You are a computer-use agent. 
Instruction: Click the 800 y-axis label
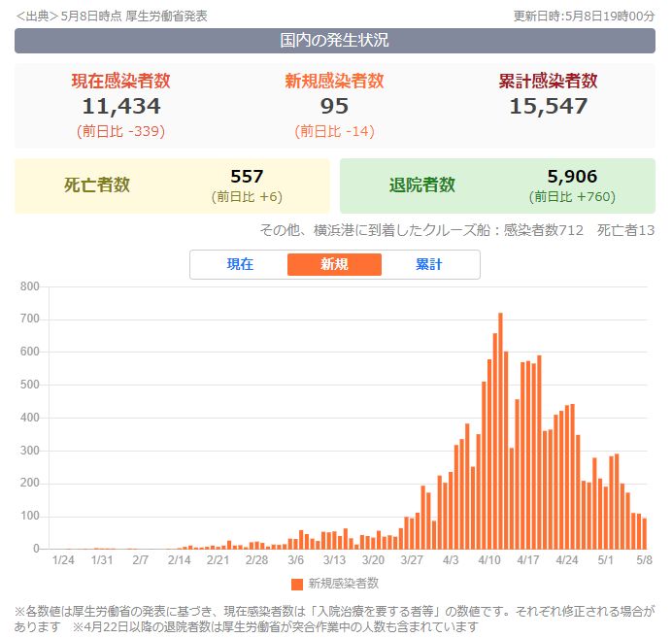click(29, 286)
